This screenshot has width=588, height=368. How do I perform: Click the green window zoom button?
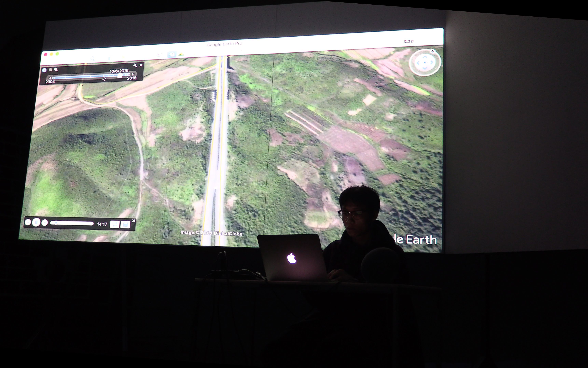pos(57,54)
